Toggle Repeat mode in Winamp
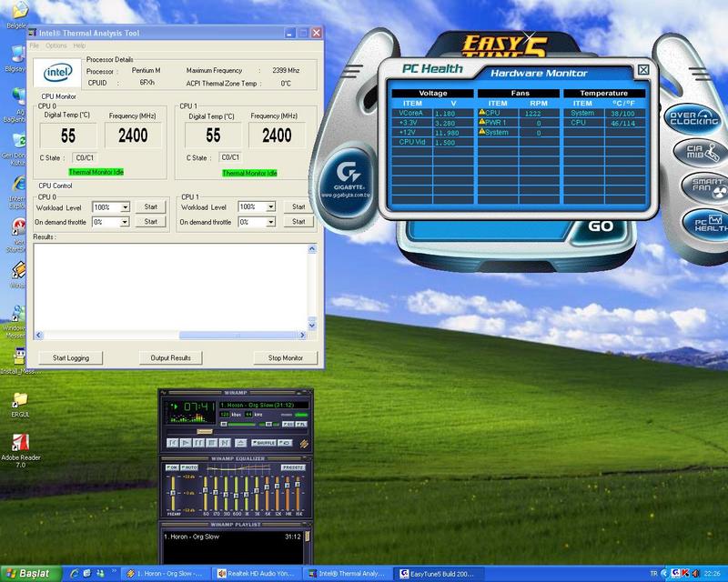The width and height of the screenshot is (728, 582). pyautogui.click(x=286, y=443)
